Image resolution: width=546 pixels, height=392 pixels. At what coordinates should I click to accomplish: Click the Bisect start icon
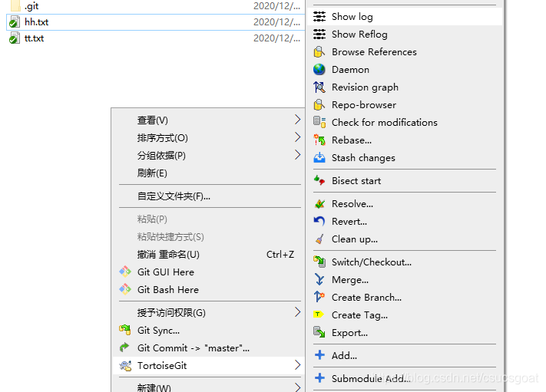(x=319, y=180)
